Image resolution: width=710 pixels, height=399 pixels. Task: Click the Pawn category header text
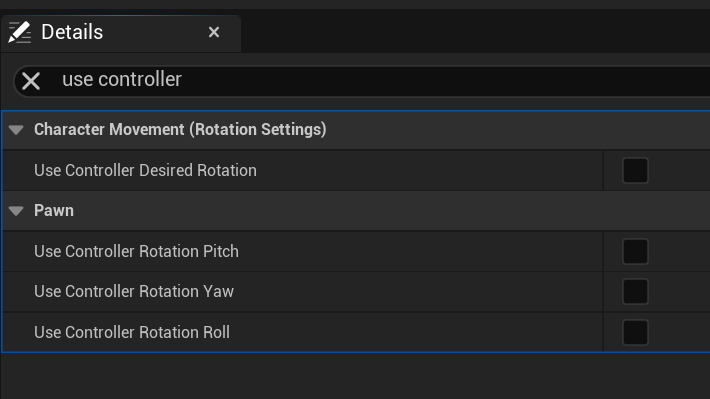coord(54,211)
